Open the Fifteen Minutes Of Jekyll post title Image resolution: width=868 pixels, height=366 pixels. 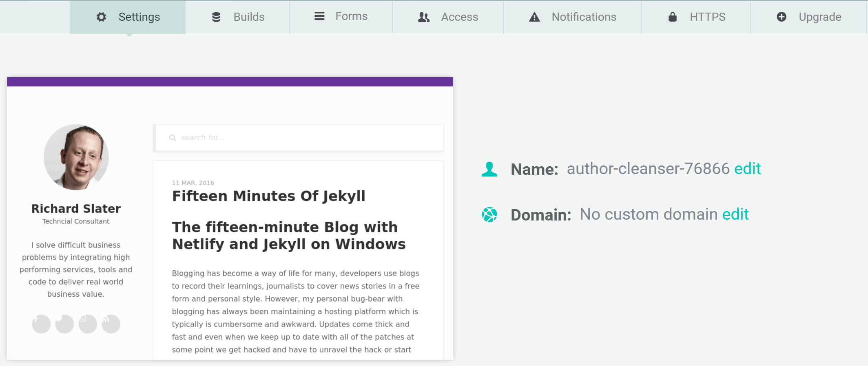coord(268,196)
